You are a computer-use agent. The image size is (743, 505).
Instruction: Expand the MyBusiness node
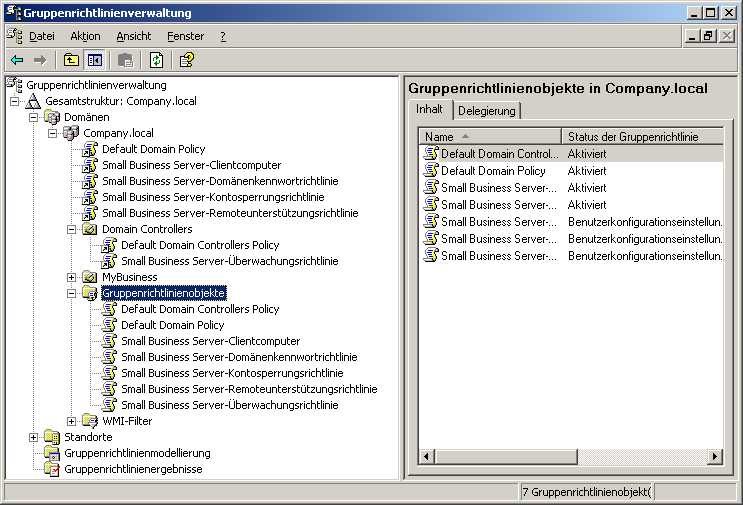pos(72,277)
